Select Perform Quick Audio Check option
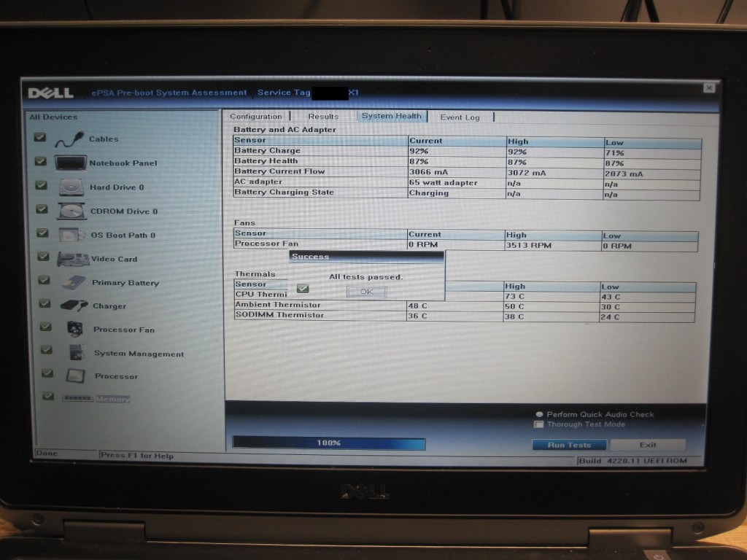Image resolution: width=747 pixels, height=560 pixels. coord(539,414)
